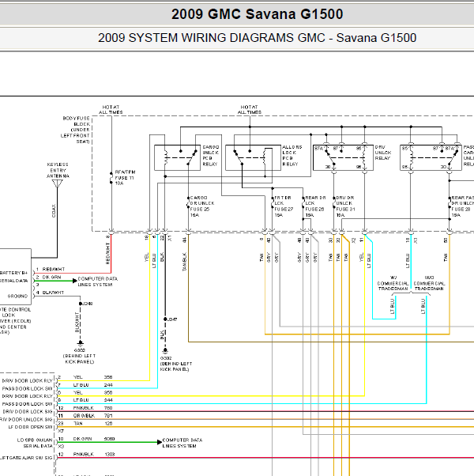The width and height of the screenshot is (474, 476).
Task: Click arrowhead on DK GRN 5060 wire
Action: [160, 442]
